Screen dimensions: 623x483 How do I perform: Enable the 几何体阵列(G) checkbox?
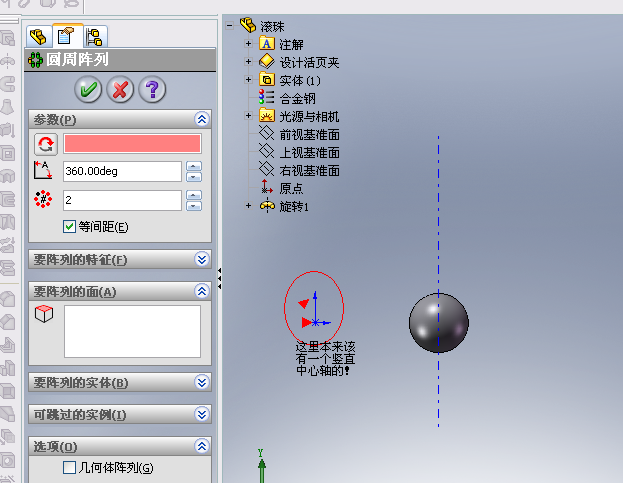pos(69,468)
